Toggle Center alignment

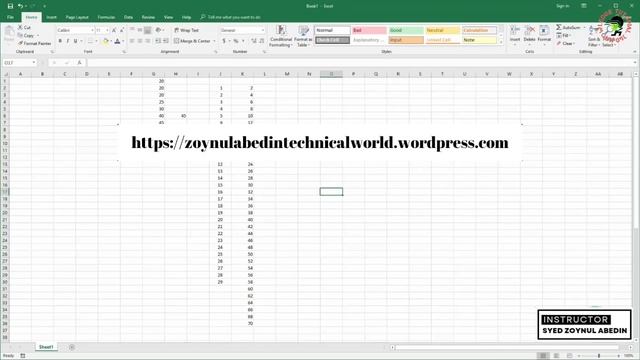(140, 41)
